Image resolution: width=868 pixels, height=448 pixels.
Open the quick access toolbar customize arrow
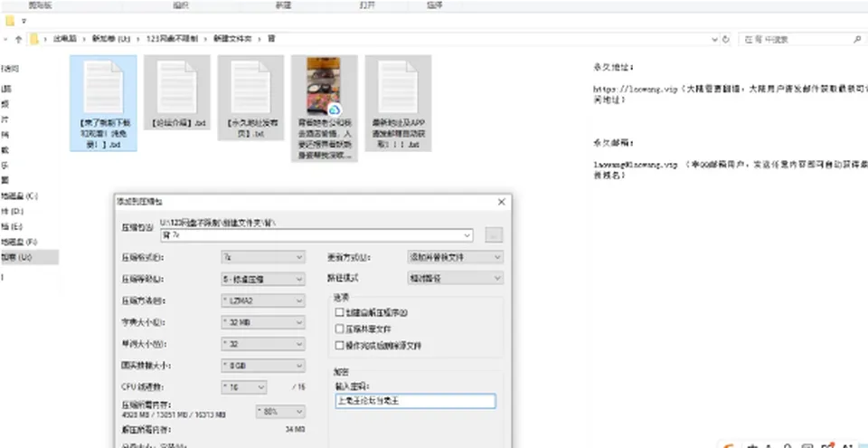[24, 21]
